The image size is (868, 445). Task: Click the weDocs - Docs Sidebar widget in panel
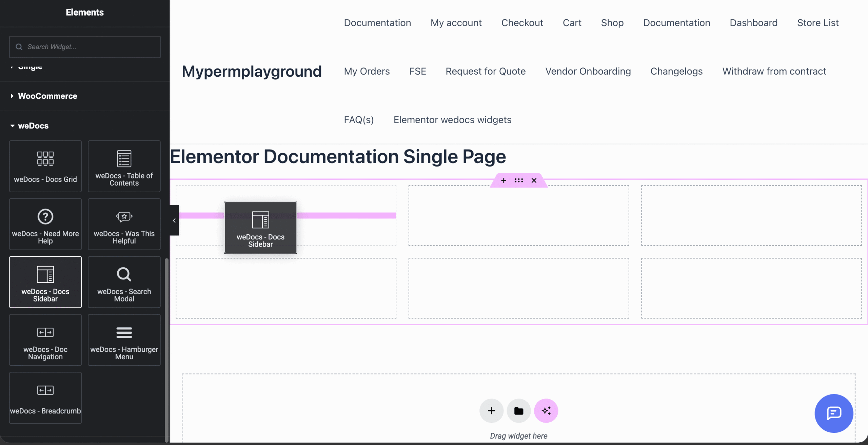coord(45,282)
